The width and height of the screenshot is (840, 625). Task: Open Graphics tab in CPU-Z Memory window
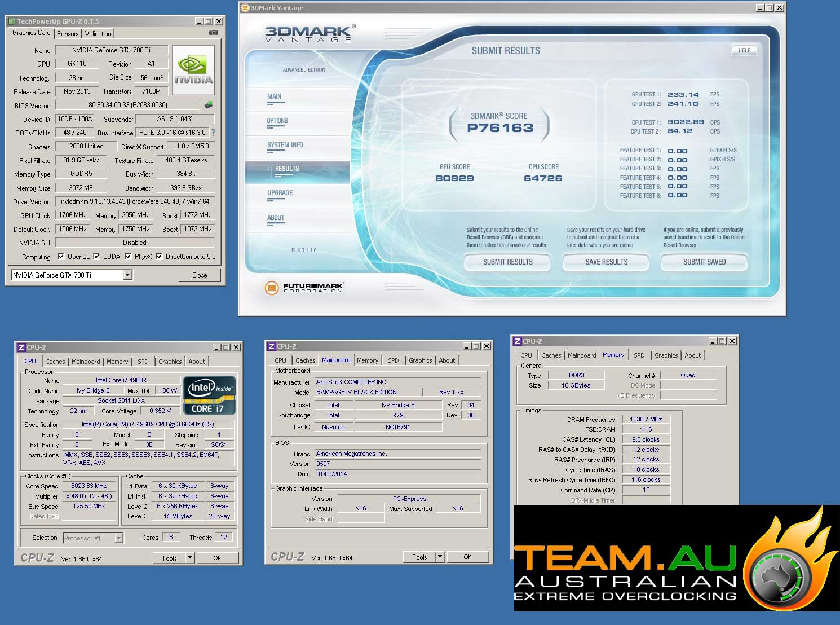click(666, 355)
